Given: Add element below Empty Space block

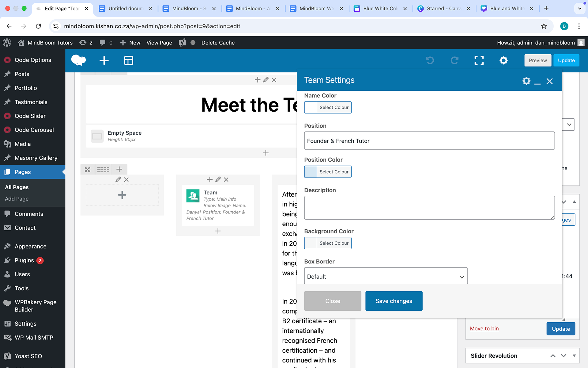Looking at the screenshot, I should 266,153.
